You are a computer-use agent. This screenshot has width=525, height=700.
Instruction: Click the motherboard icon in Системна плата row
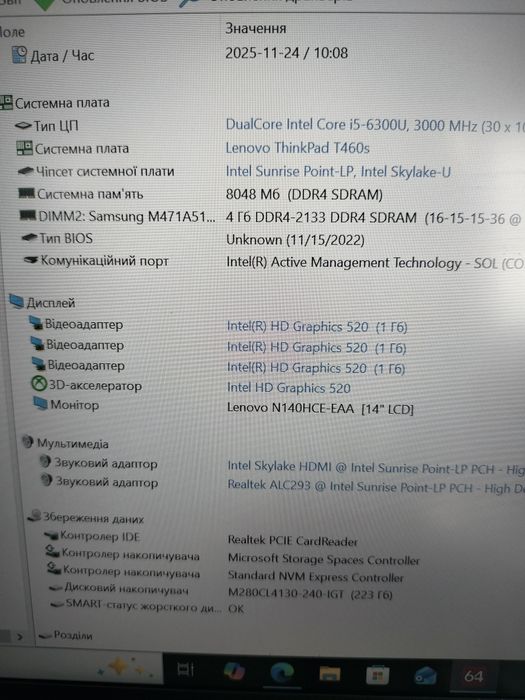click(25, 148)
